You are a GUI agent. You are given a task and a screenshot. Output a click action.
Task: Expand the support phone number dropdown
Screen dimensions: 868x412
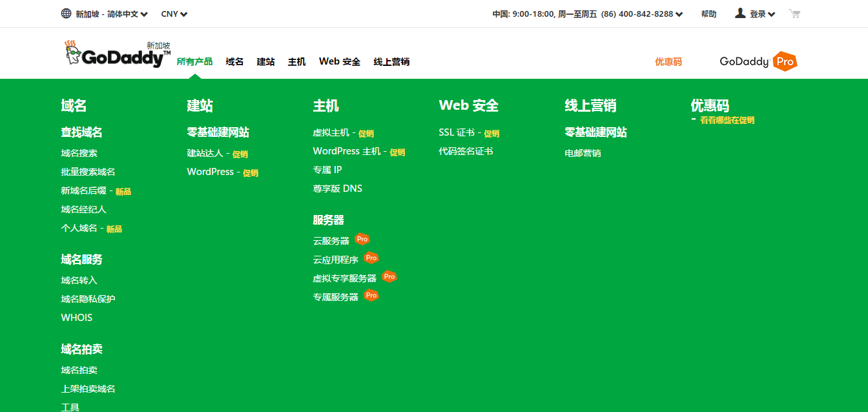[x=642, y=14]
